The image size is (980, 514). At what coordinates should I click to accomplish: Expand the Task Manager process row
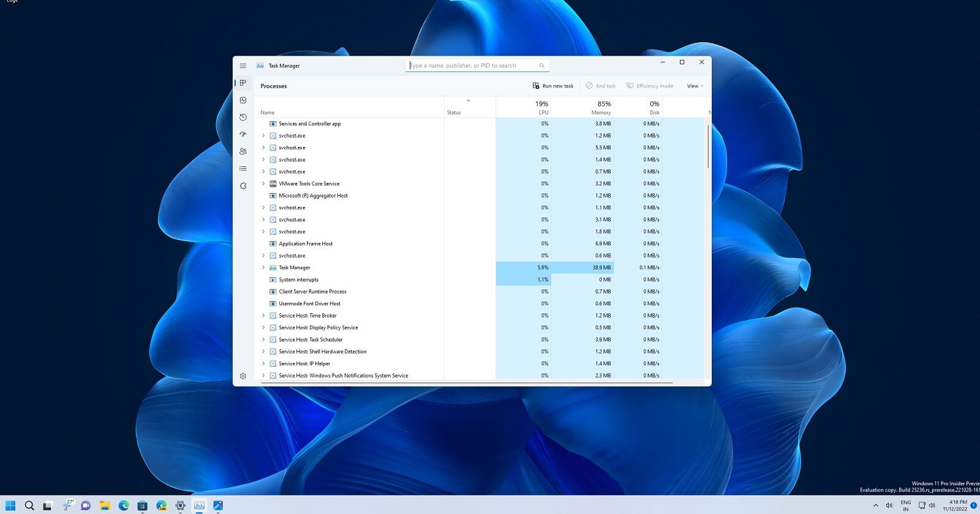click(263, 267)
